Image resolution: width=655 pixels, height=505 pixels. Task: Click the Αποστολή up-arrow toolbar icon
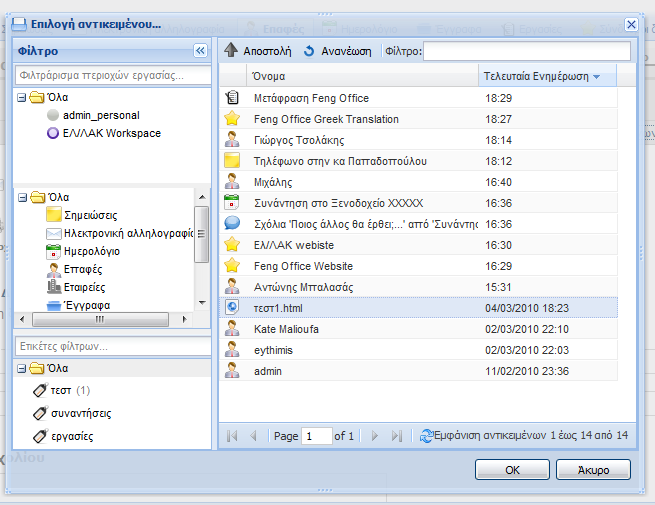[x=231, y=51]
